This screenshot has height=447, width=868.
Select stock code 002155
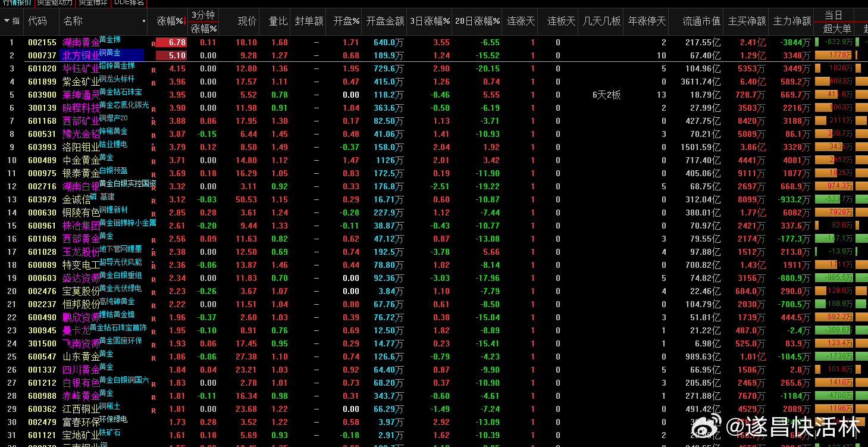42,42
